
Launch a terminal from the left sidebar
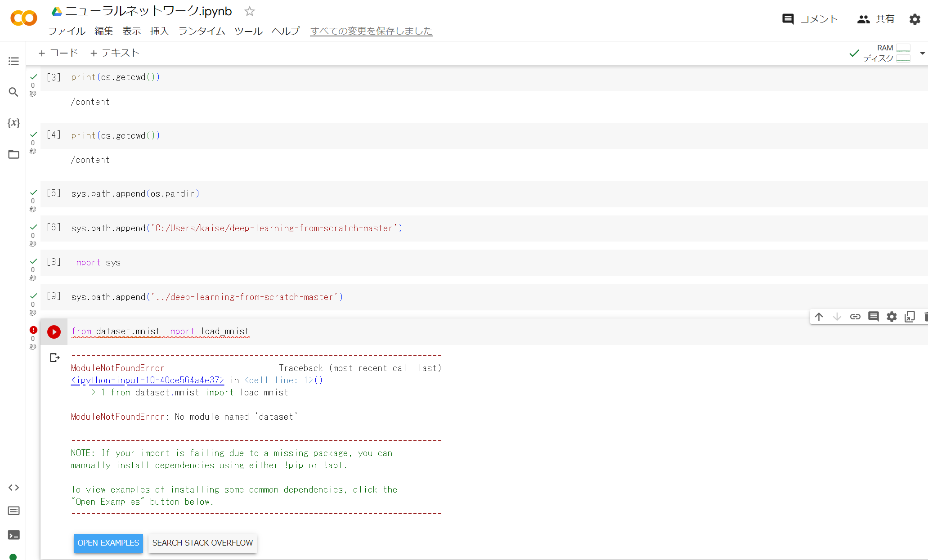point(13,535)
